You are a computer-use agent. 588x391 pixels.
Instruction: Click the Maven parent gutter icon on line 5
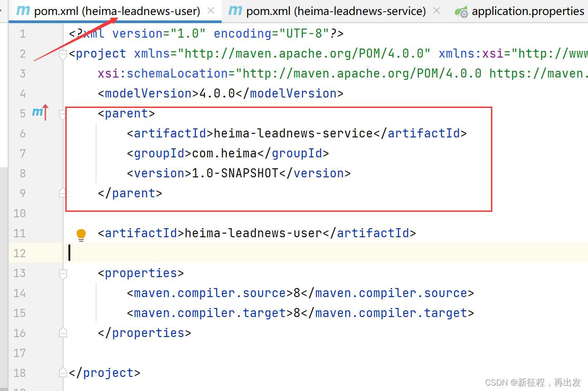tap(40, 112)
